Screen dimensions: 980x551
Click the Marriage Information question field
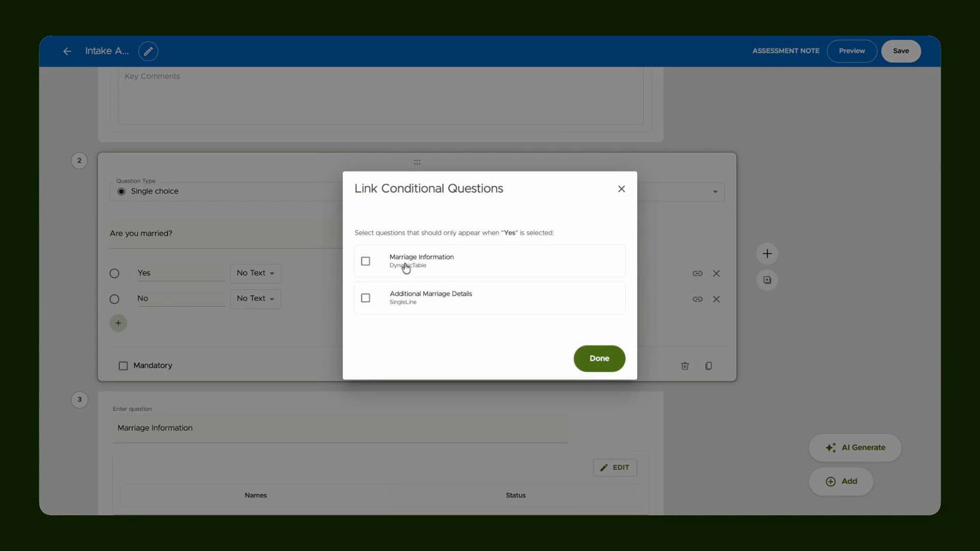tap(340, 428)
